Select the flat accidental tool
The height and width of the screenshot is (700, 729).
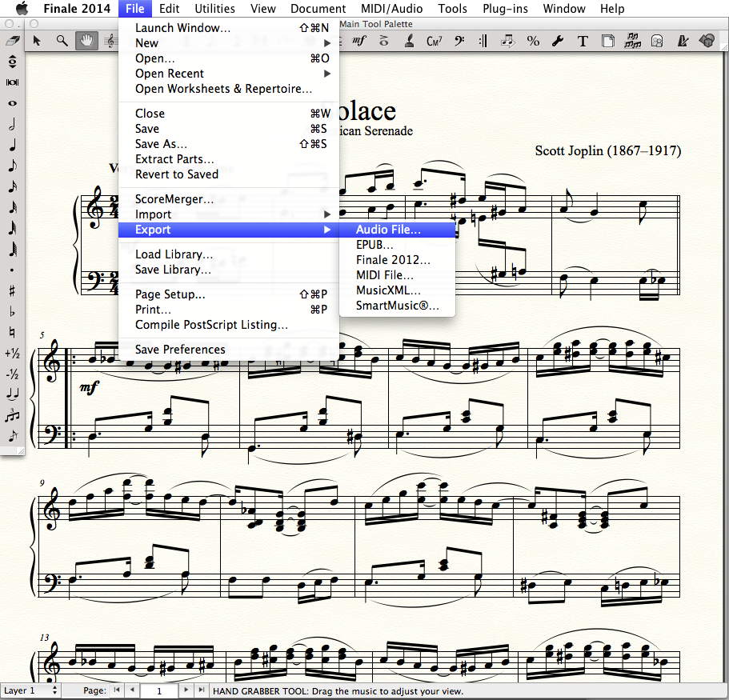point(13,312)
